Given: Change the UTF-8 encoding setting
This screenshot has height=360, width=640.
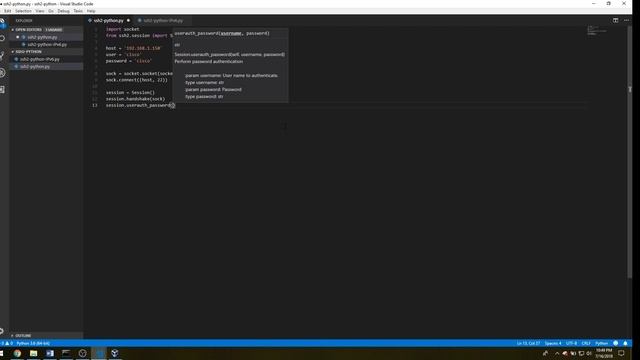Looking at the screenshot, I should [571, 343].
